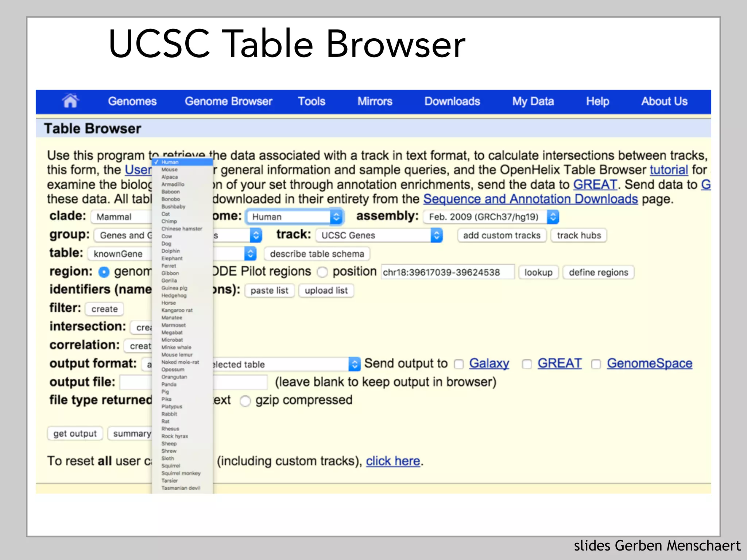Open the GREAT link beside Send output to
This screenshot has width=747, height=560.
[x=560, y=363]
